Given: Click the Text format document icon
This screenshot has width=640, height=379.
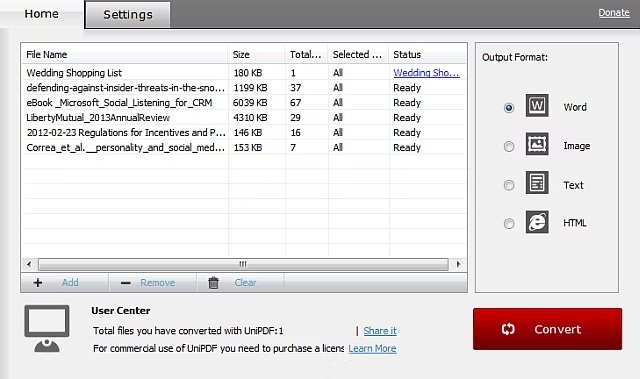Looking at the screenshot, I should coord(537,182).
